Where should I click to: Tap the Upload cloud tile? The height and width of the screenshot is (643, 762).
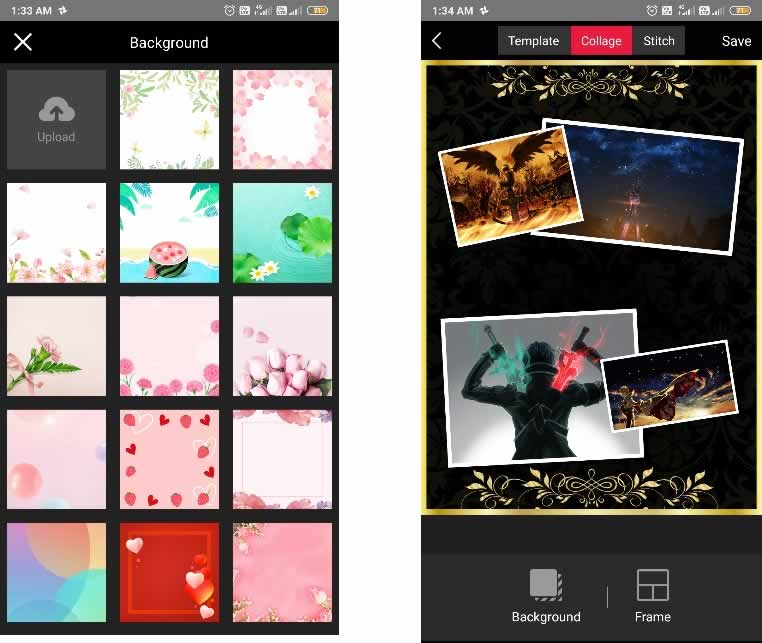pyautogui.click(x=56, y=120)
